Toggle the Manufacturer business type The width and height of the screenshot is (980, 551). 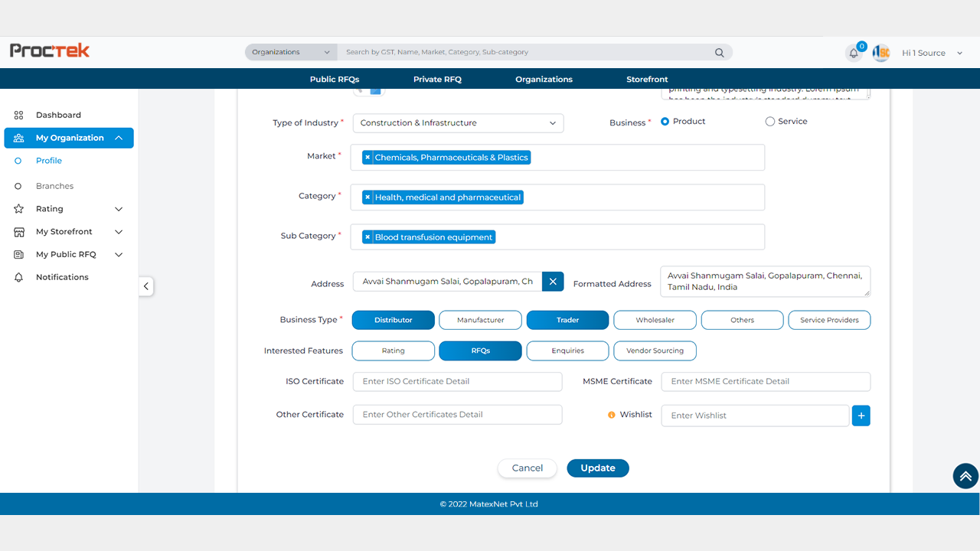coord(480,320)
